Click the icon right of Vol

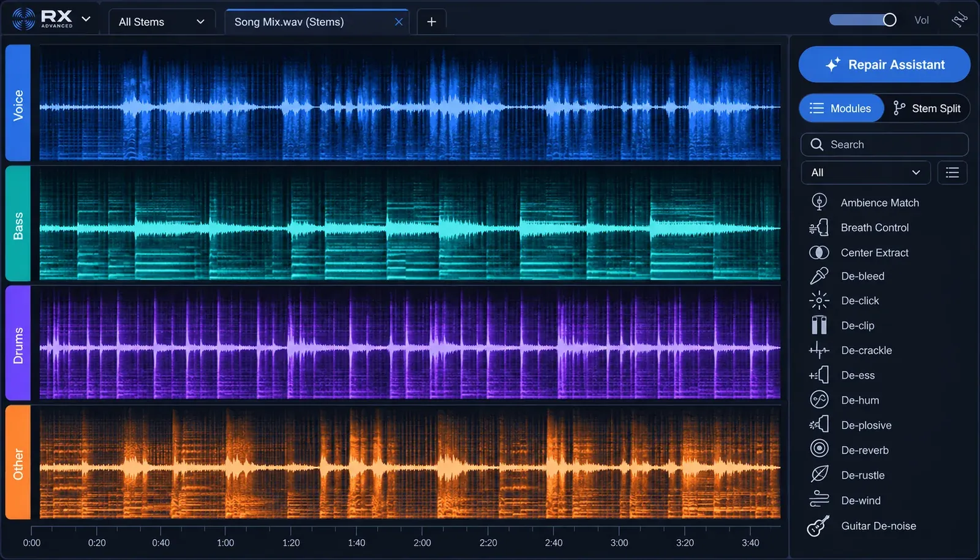pyautogui.click(x=960, y=20)
